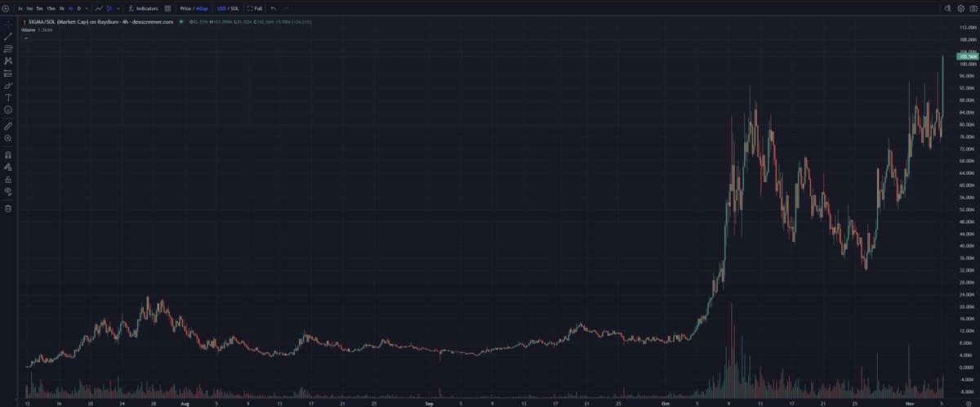Switch chart to MCap mode
The width and height of the screenshot is (980, 407).
[x=202, y=8]
